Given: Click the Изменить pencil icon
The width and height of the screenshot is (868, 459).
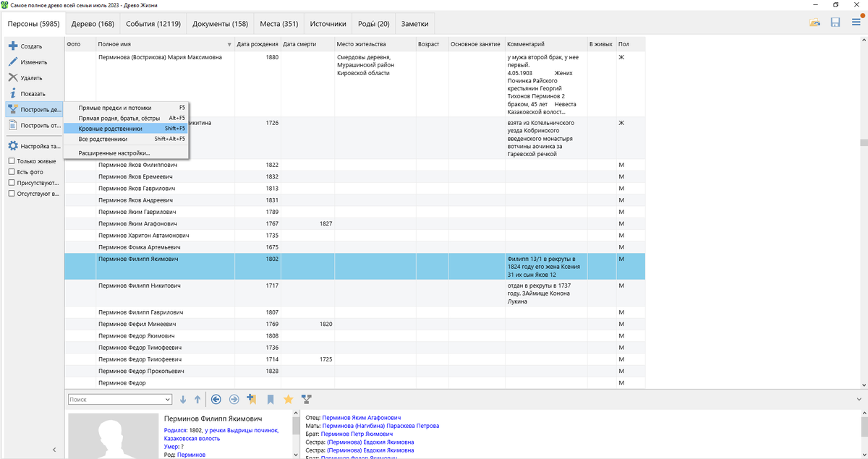Looking at the screenshot, I should (x=12, y=62).
